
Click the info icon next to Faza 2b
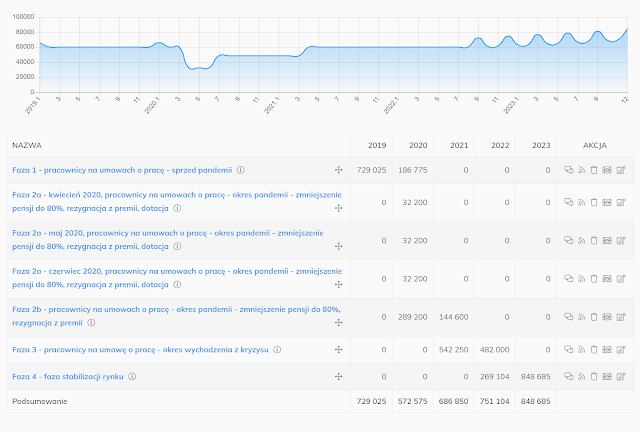tap(91, 323)
